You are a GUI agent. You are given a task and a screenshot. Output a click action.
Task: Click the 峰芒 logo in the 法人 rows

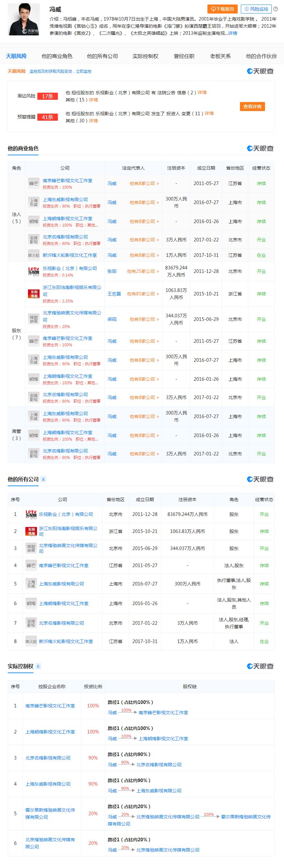[x=34, y=184]
